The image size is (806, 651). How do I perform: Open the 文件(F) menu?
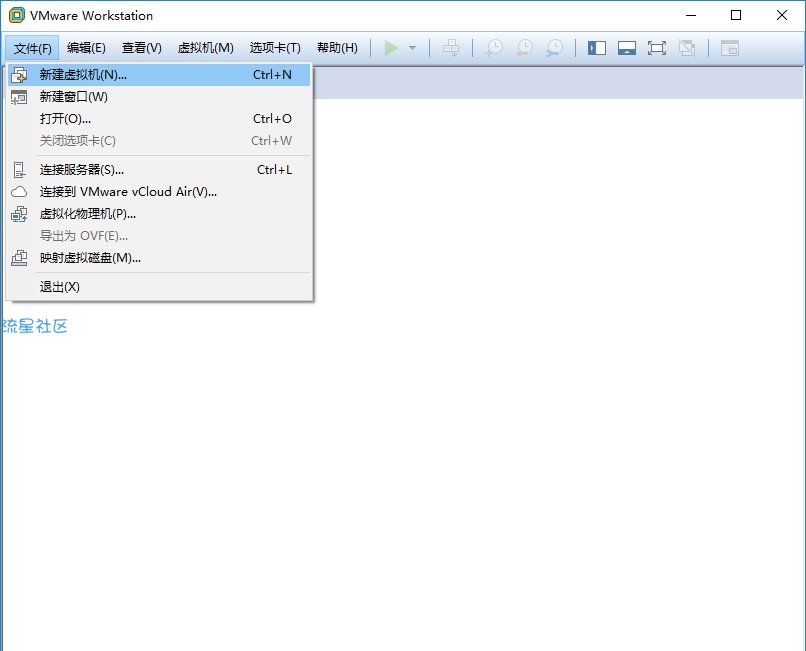tap(32, 48)
